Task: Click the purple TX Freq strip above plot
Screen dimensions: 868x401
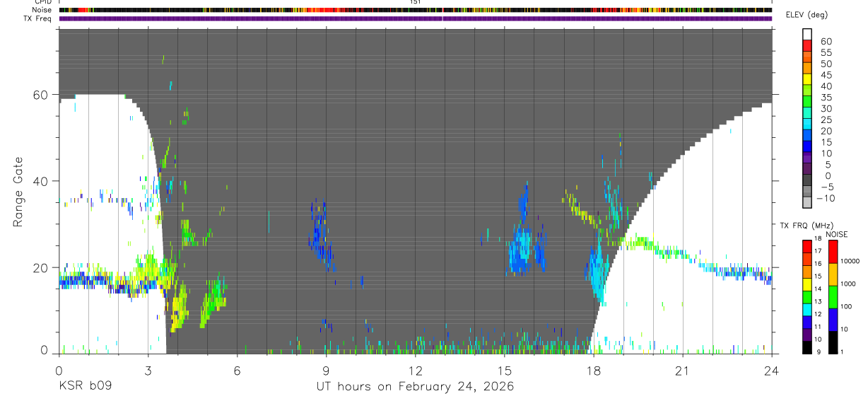Action: click(416, 18)
